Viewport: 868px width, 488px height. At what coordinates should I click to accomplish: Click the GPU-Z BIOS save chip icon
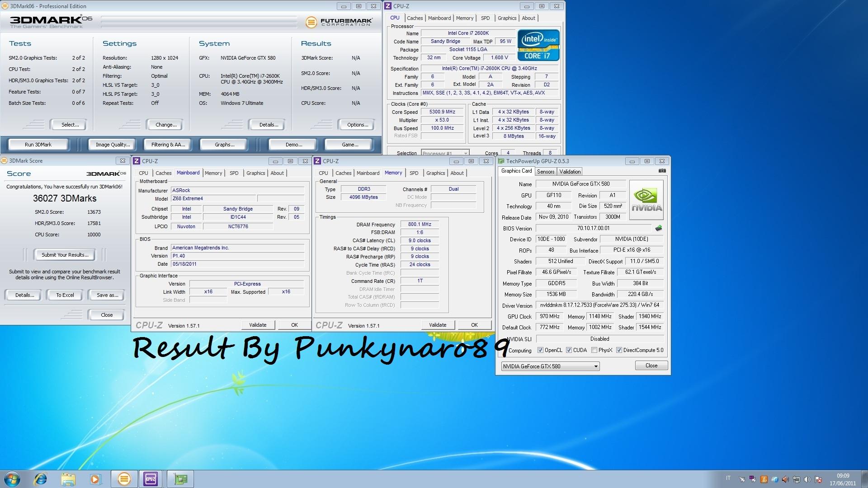click(659, 228)
